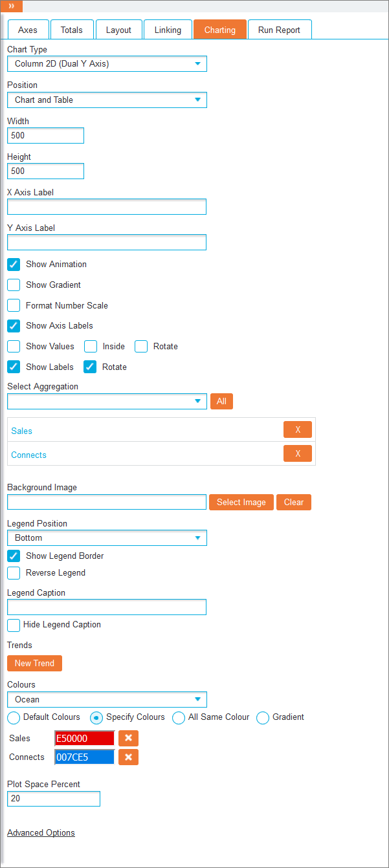Select the Default Colours radio option
Image resolution: width=389 pixels, height=868 pixels.
coord(14,717)
